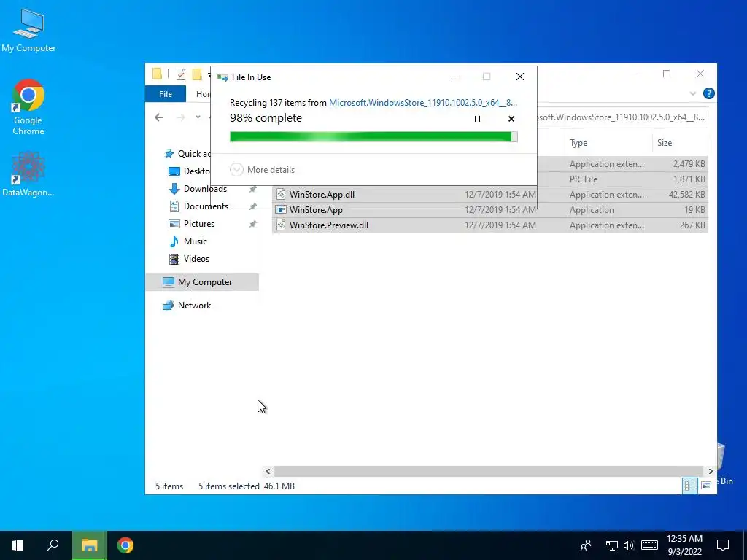Open Pictures in navigation pane
This screenshot has height=560, width=747.
pyautogui.click(x=192, y=224)
